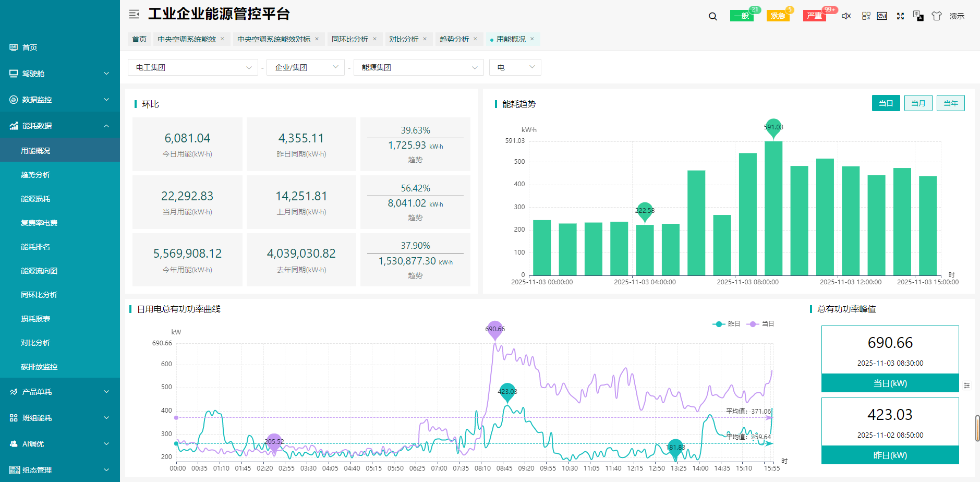Open the 碳排放监控 menu item
This screenshot has height=482, width=980.
pyautogui.click(x=60, y=367)
